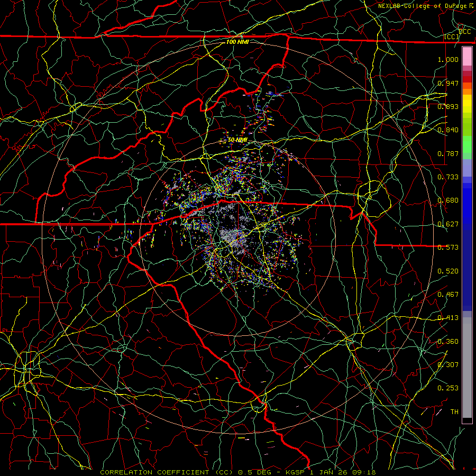Click the TH threshold label
The height and width of the screenshot is (476, 476).
(x=454, y=412)
